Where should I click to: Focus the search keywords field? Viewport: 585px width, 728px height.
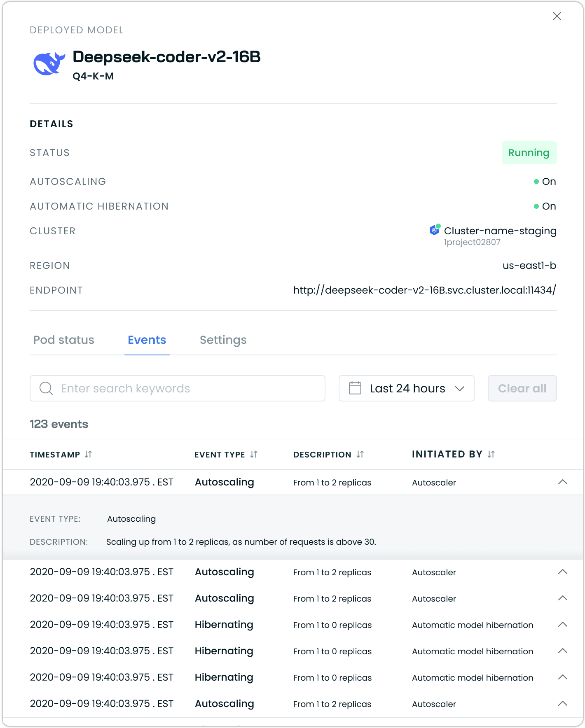(178, 388)
